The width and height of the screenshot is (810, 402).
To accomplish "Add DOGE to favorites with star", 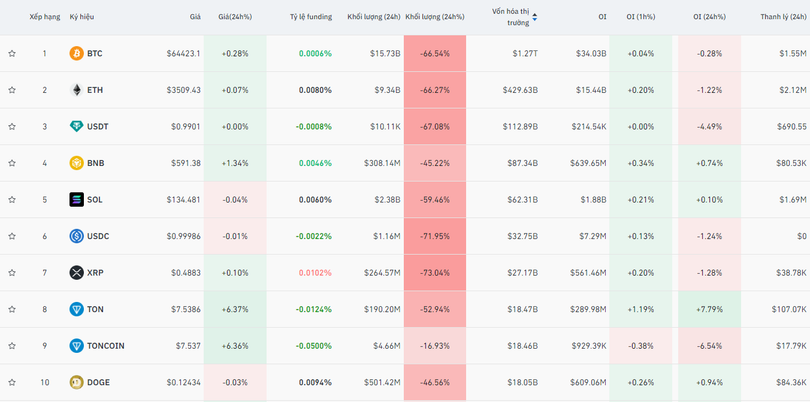I will [12, 382].
